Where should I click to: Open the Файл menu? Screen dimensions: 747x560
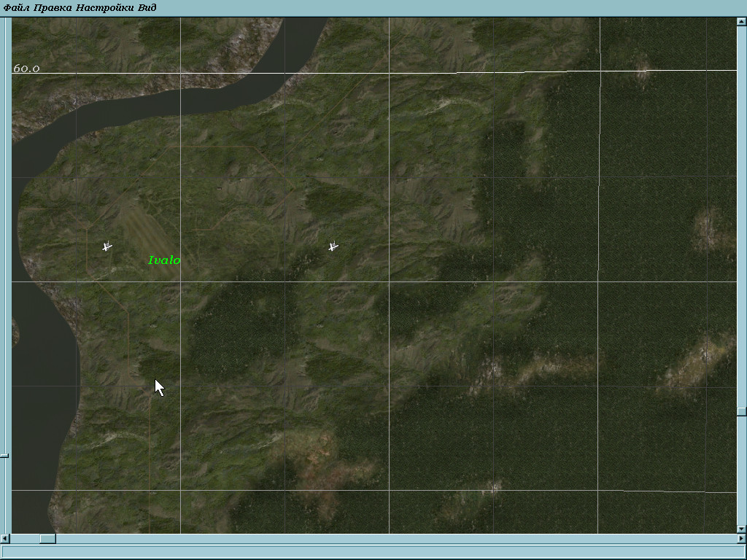(16, 7)
